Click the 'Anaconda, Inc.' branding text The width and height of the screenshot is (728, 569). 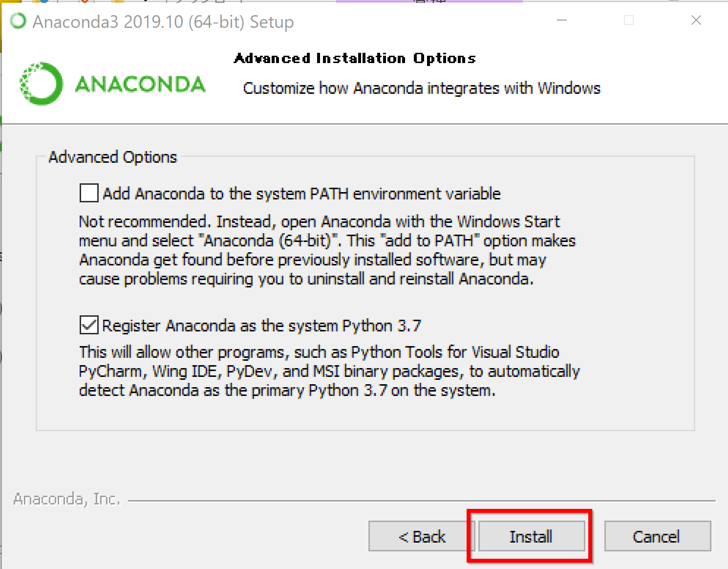pyautogui.click(x=67, y=499)
